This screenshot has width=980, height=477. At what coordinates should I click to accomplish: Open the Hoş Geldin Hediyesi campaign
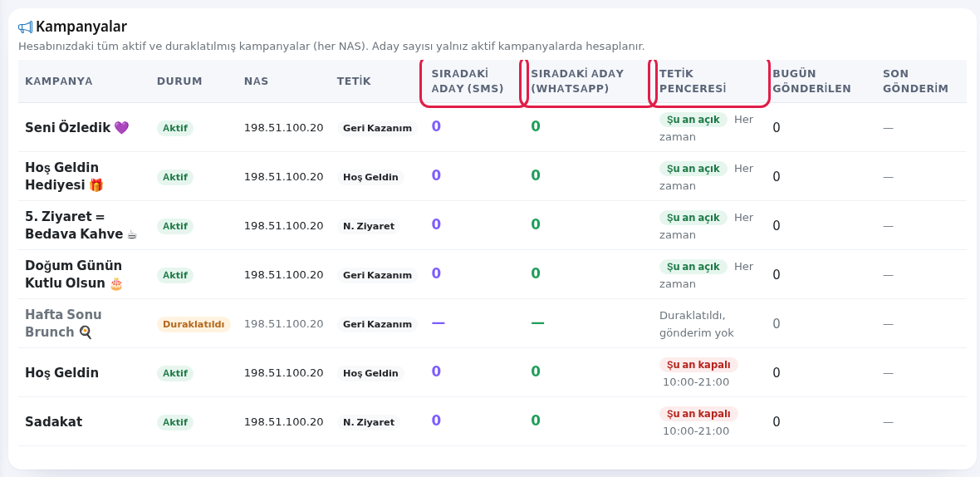click(x=65, y=176)
